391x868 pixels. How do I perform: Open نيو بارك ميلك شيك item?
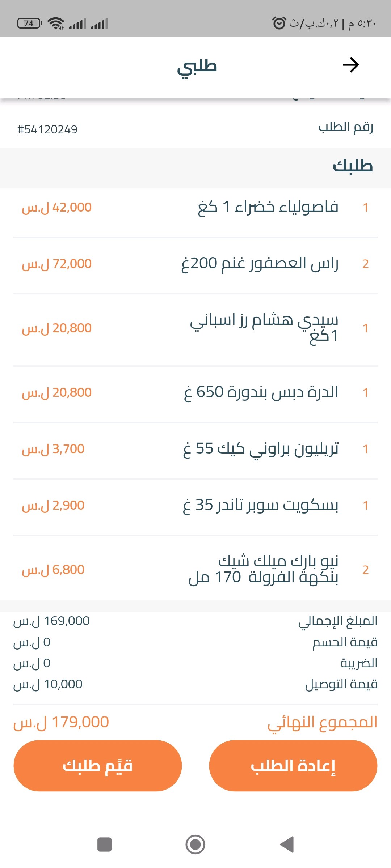[x=264, y=569]
